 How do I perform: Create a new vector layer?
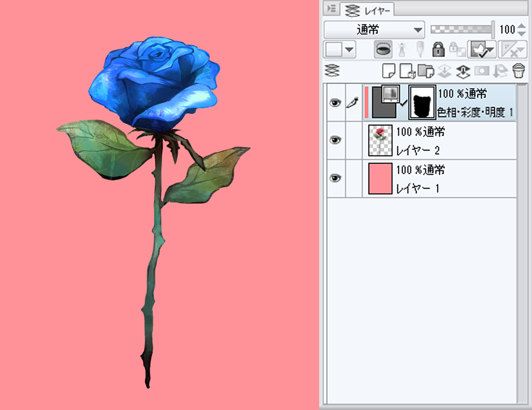[x=407, y=71]
